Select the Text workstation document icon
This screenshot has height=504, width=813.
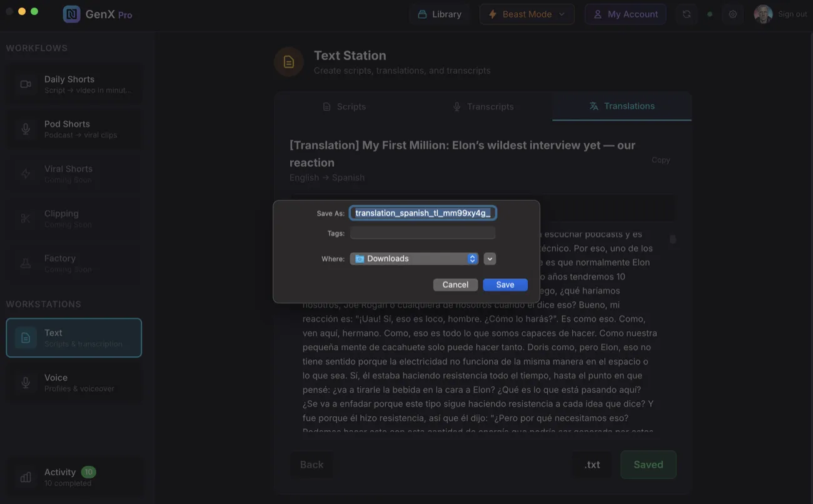25,337
